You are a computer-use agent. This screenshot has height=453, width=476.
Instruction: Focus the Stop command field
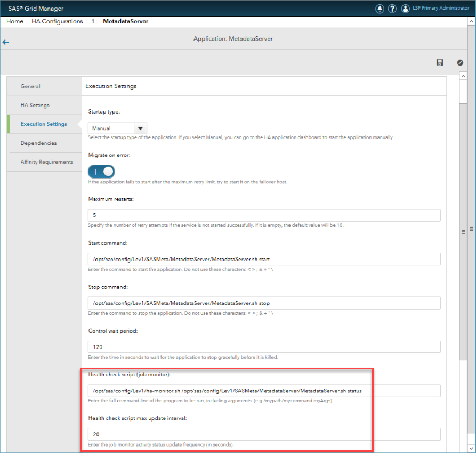click(x=264, y=303)
